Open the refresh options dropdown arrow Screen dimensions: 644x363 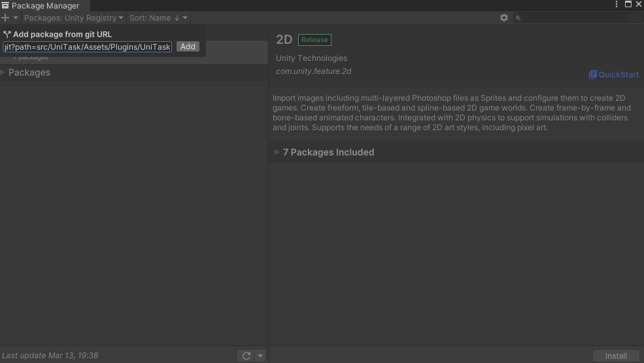tap(260, 356)
